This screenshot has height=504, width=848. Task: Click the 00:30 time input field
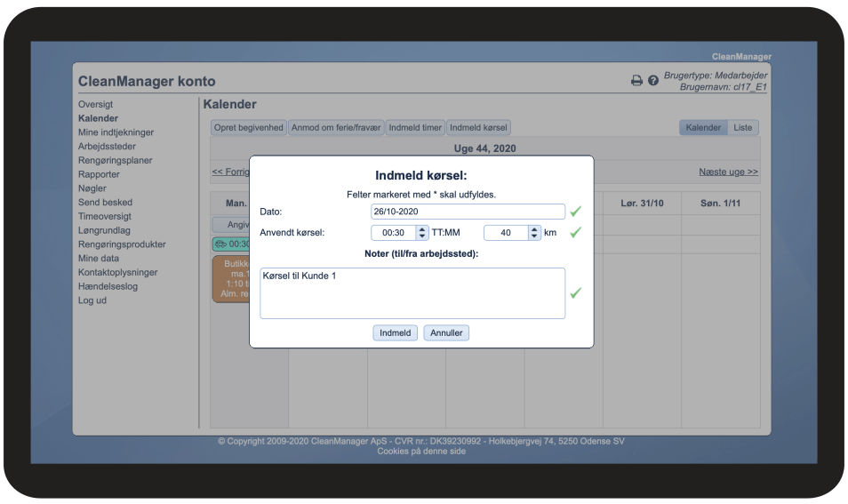click(x=395, y=233)
